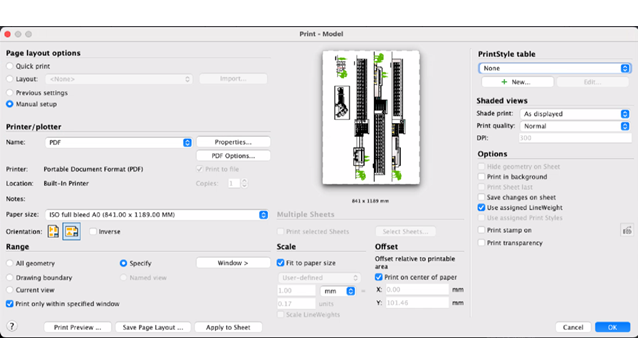Open print stamp settings icon
This screenshot has height=360, width=640.
627,231
